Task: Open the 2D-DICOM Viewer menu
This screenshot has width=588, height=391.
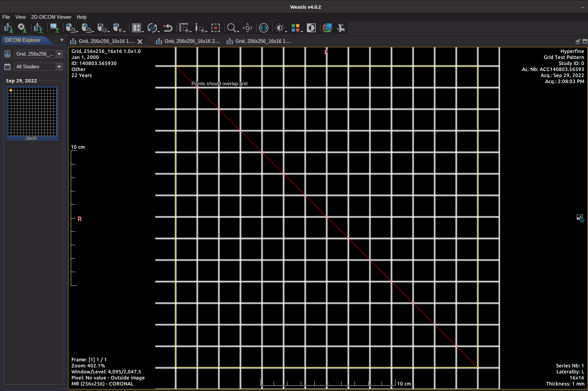Action: click(51, 17)
